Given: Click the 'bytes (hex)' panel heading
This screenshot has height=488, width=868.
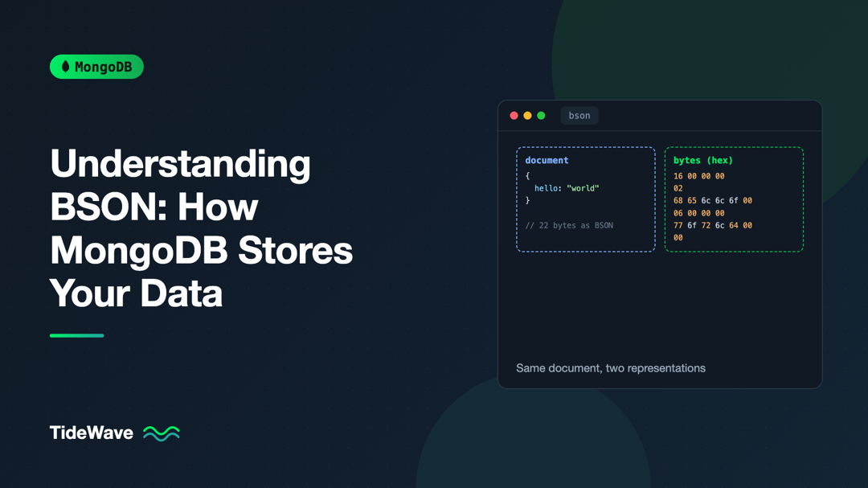Looking at the screenshot, I should [x=703, y=160].
